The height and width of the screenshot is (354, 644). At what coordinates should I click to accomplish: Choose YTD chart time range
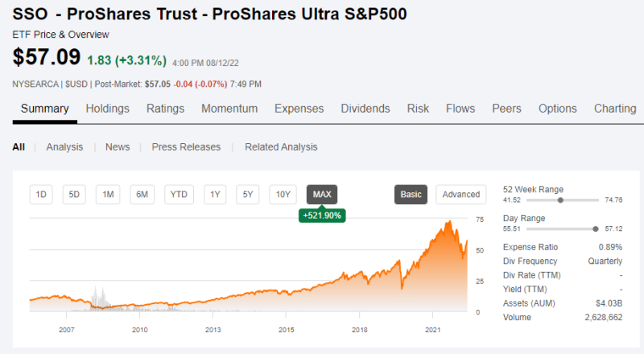click(179, 194)
